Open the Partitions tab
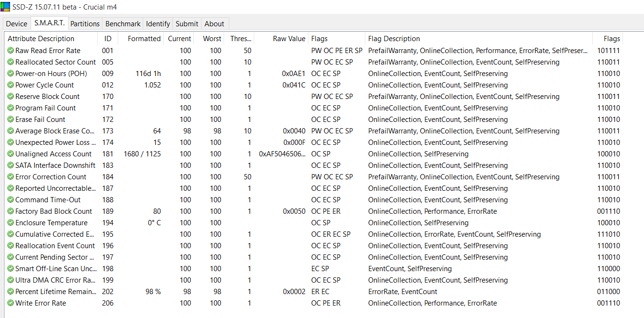 [x=85, y=23]
